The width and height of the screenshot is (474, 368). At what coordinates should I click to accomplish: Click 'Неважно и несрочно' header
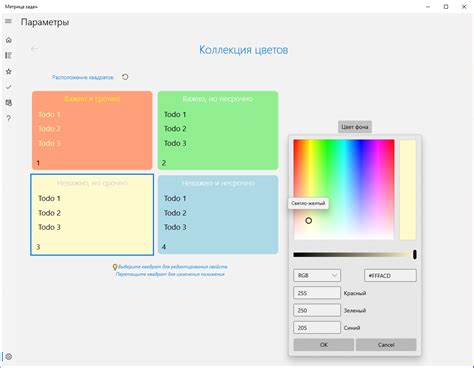tap(218, 183)
